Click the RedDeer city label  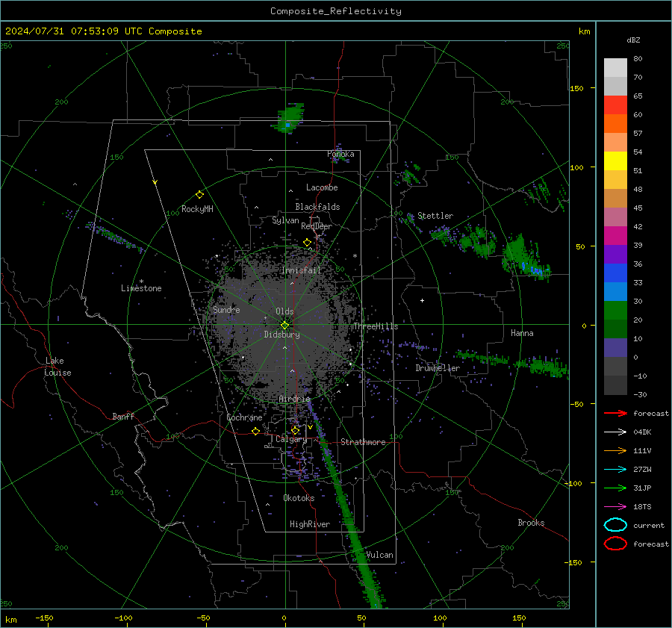317,226
